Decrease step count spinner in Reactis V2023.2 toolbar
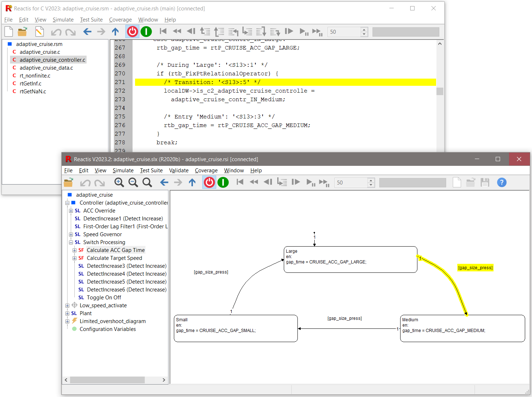 coord(371,185)
